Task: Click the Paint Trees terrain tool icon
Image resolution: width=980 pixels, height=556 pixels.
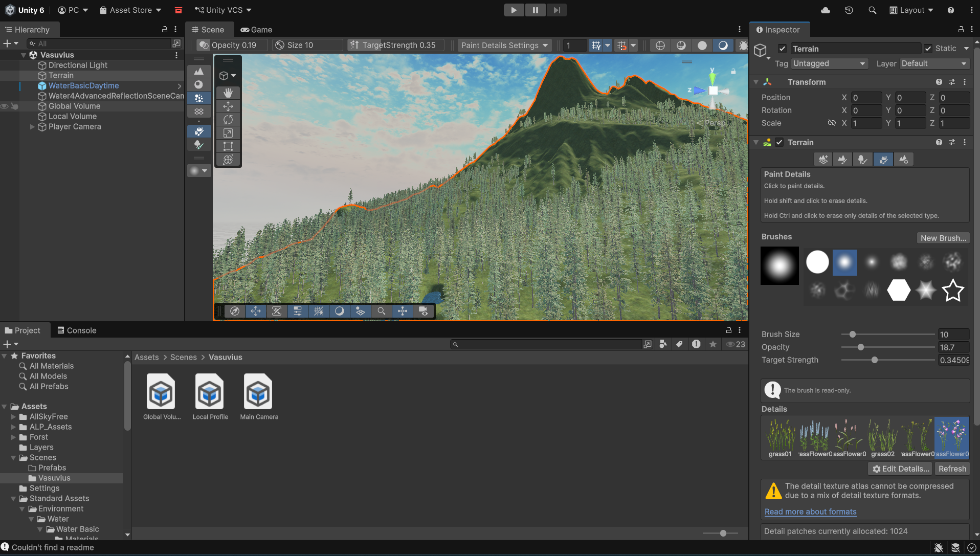Action: (x=862, y=160)
